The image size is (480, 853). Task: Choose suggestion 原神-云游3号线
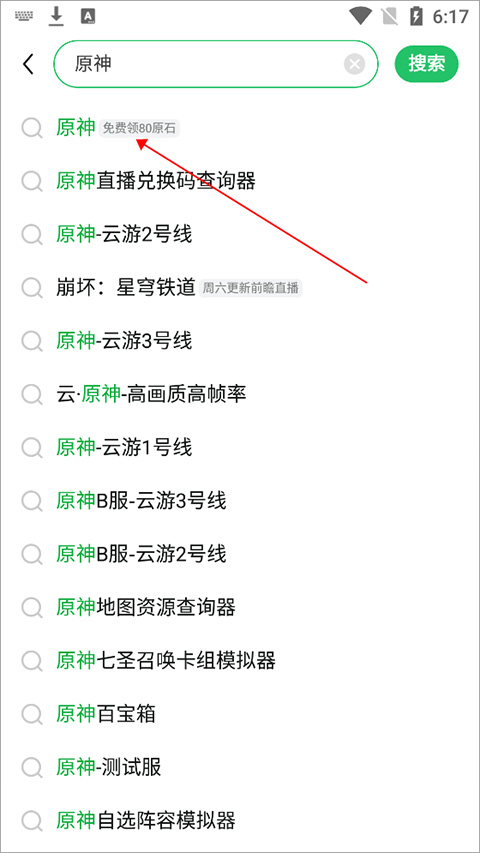[240, 342]
